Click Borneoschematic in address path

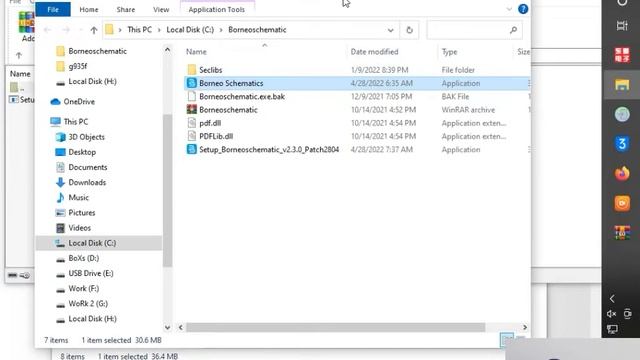tap(257, 30)
